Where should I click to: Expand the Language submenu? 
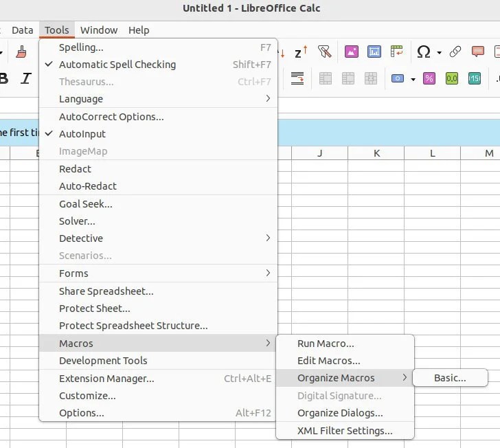158,99
